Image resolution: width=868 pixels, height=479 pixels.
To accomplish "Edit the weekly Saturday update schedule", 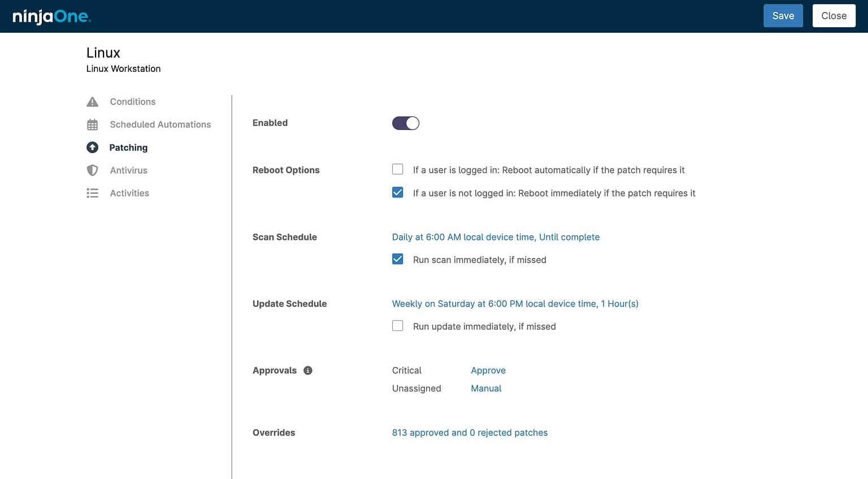I will [515, 304].
